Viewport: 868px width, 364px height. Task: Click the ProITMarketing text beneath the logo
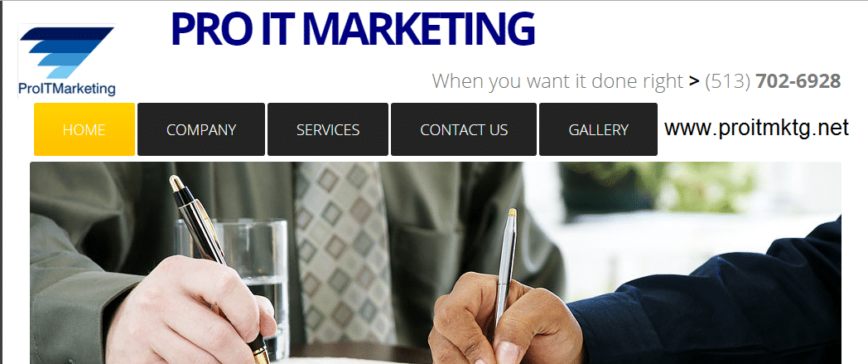67,89
